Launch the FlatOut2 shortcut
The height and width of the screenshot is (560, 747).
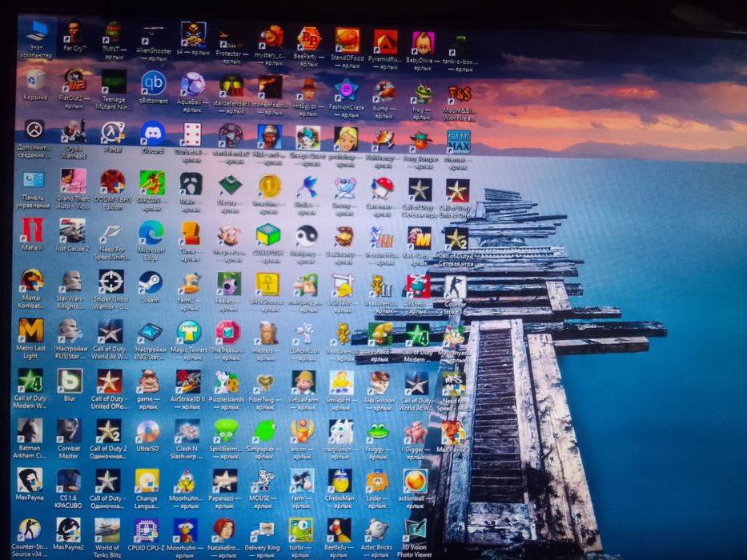[x=74, y=81]
